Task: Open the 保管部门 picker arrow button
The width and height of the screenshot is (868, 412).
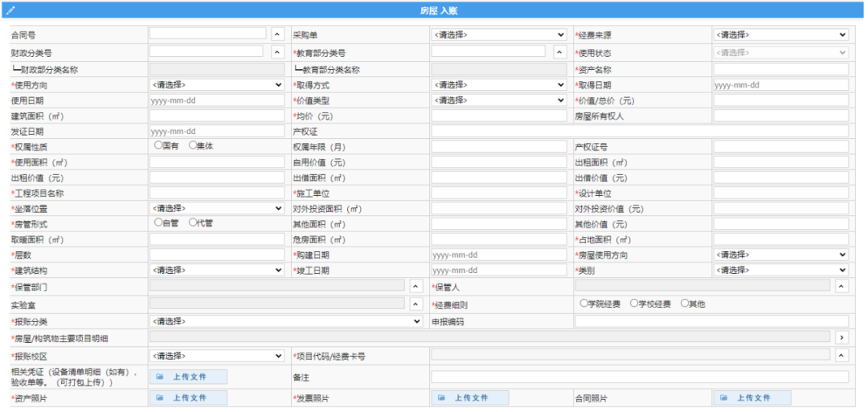Action: click(x=416, y=286)
